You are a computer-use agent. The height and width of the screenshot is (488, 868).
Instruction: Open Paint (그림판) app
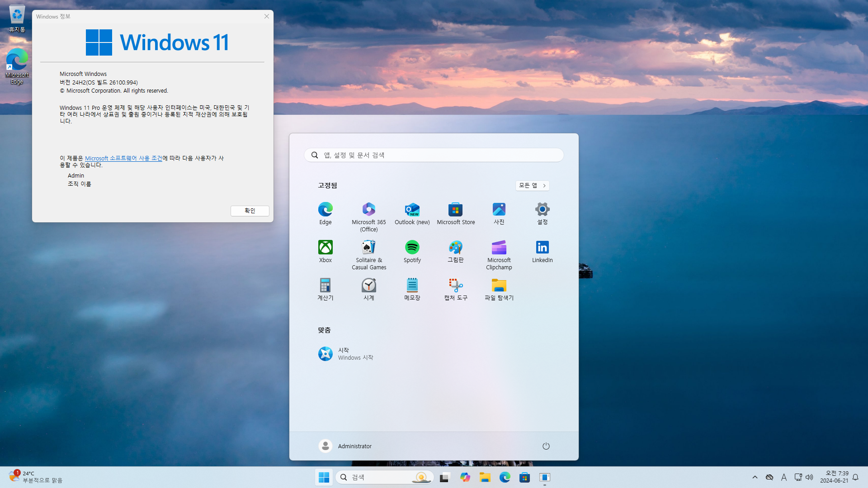(x=455, y=251)
